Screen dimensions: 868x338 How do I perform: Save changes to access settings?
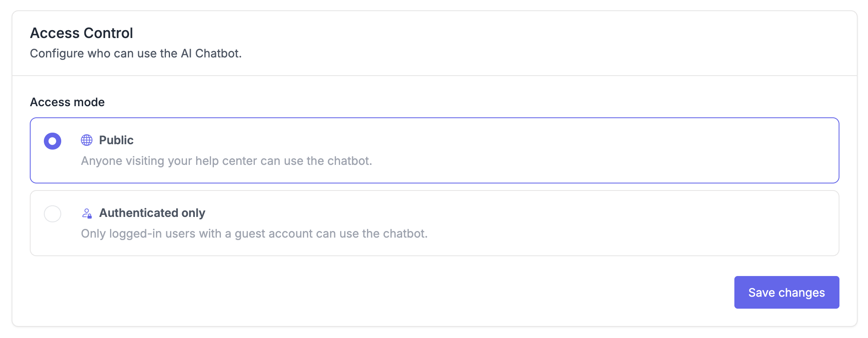pyautogui.click(x=786, y=293)
